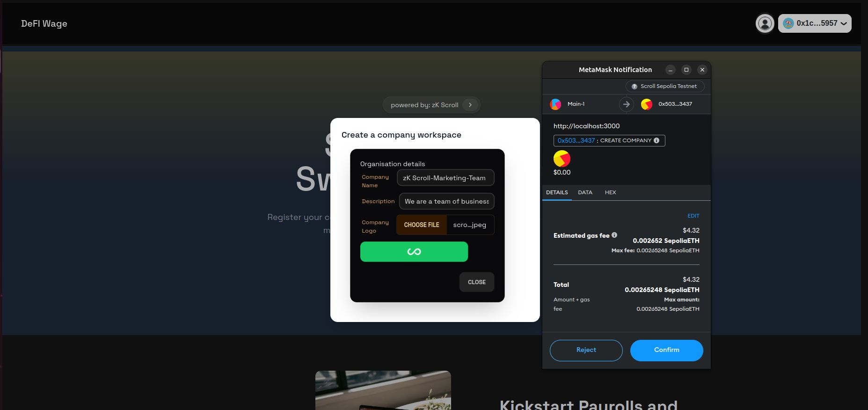
Task: Click the Main-1 account avatar icon
Action: click(x=555, y=104)
